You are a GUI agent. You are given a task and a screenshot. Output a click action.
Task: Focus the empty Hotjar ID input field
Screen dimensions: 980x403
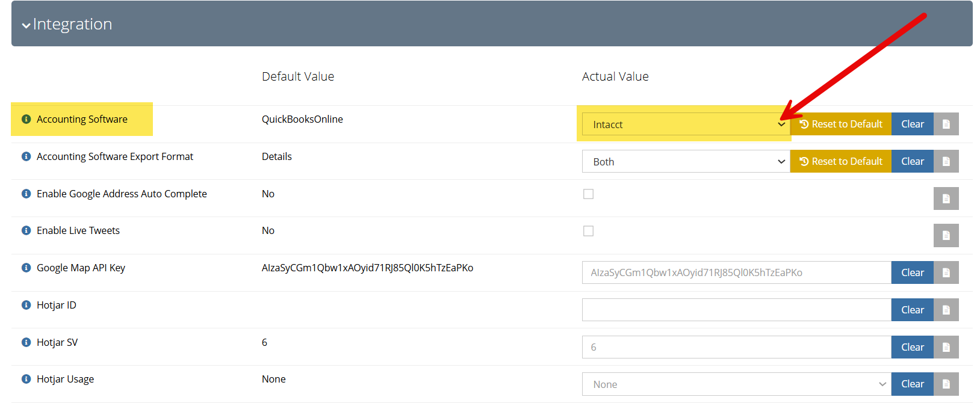(x=736, y=310)
